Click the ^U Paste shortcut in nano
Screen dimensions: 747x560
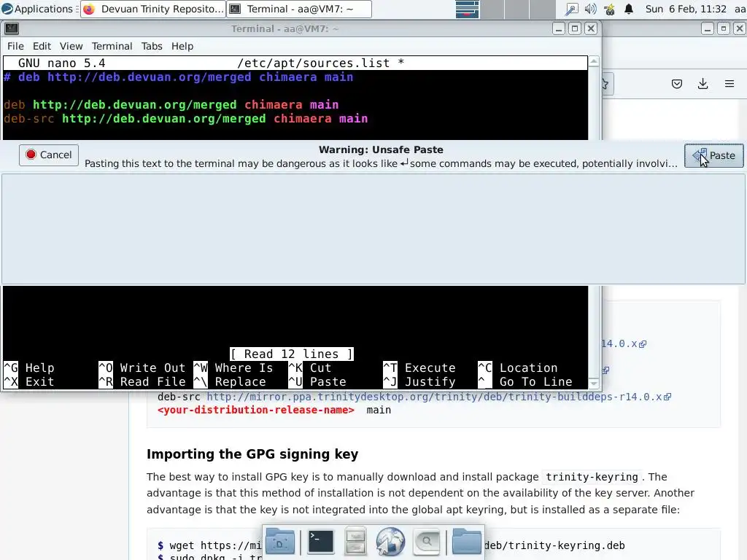(317, 381)
